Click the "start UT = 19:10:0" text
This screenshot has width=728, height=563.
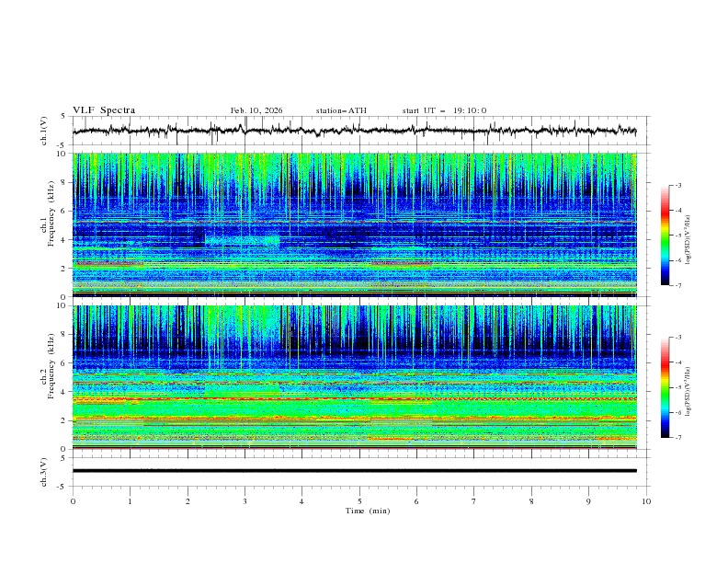point(444,110)
